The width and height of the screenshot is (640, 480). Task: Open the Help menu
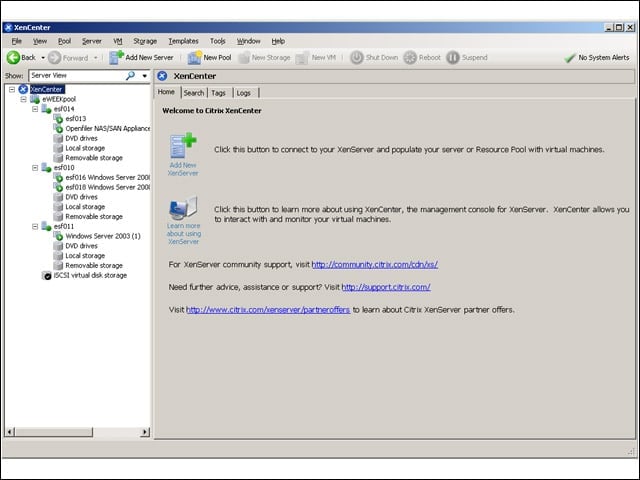(278, 41)
